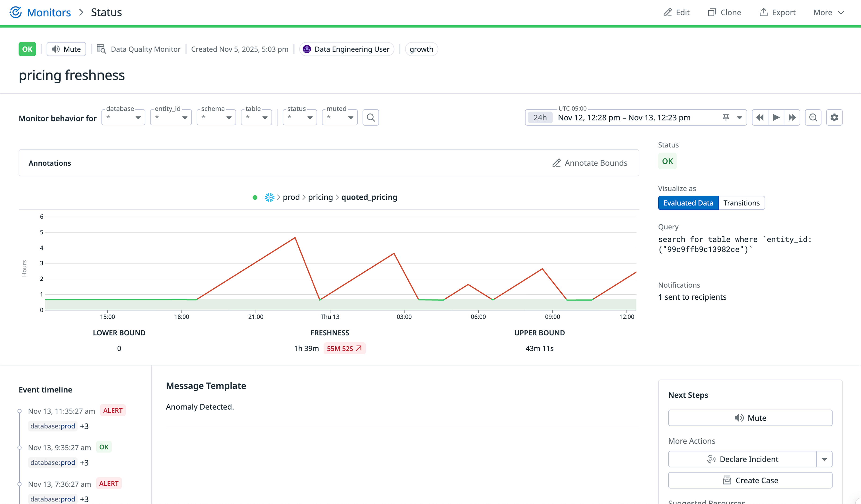Open the More menu

[828, 12]
